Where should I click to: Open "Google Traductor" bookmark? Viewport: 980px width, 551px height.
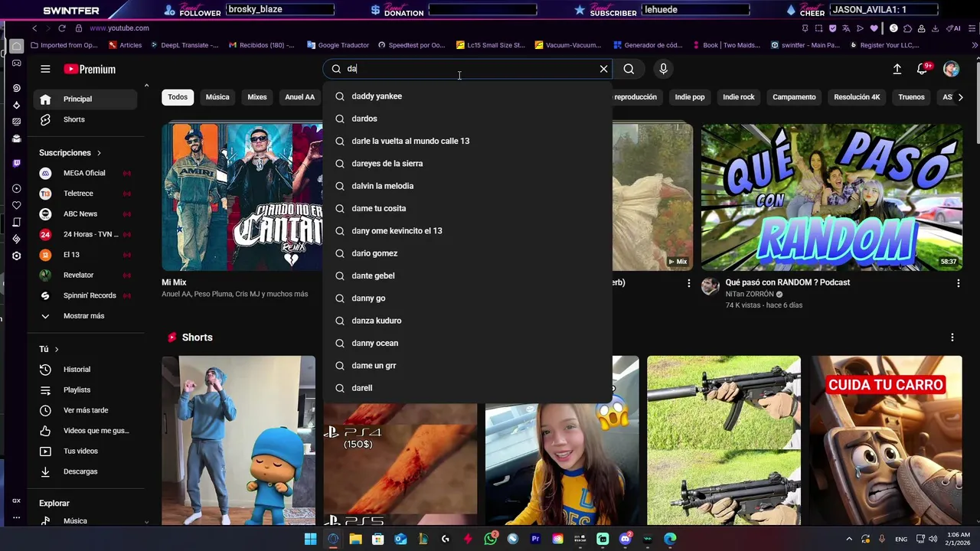coord(337,45)
